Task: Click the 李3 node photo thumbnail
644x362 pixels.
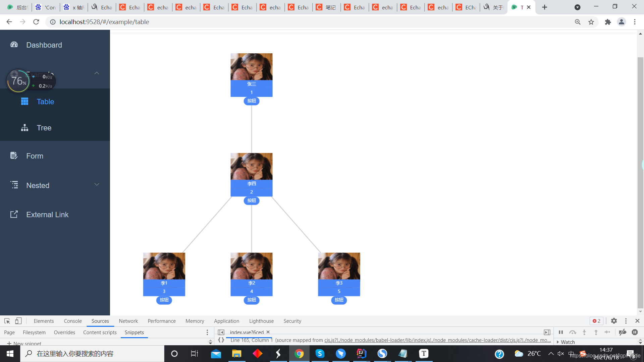Action: click(x=339, y=266)
